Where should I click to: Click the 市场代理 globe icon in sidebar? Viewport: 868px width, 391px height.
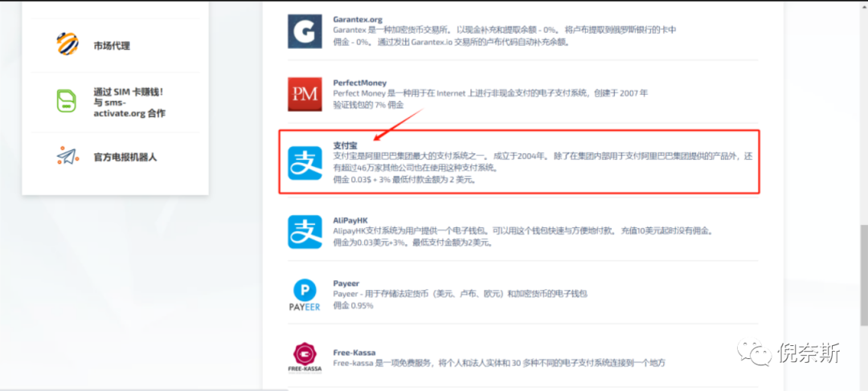tap(68, 45)
